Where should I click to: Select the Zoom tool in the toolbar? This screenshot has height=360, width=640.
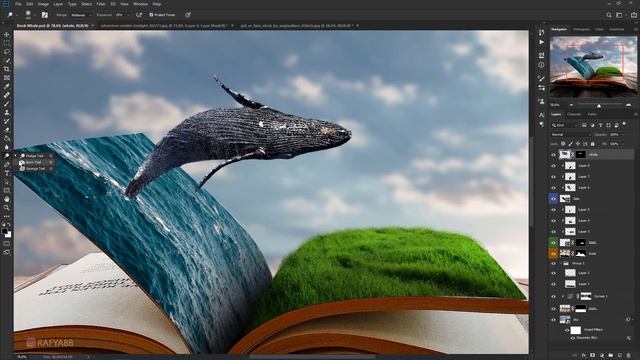tap(7, 207)
